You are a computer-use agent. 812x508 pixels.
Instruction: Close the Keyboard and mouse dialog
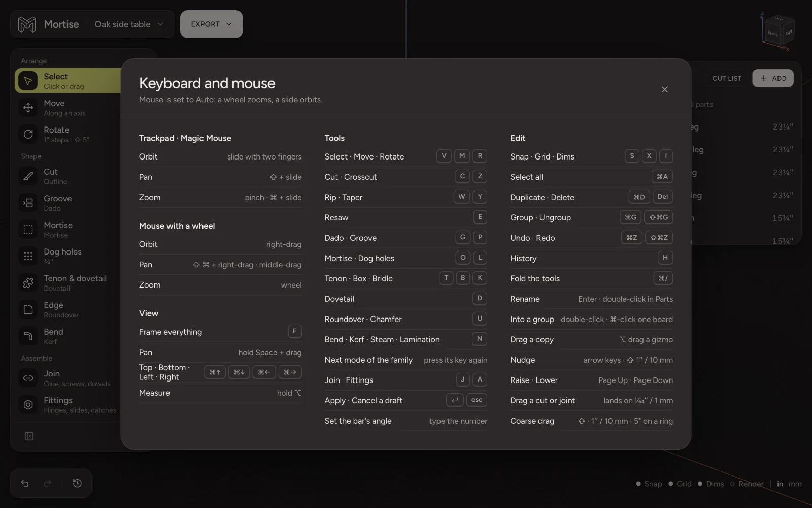(665, 89)
